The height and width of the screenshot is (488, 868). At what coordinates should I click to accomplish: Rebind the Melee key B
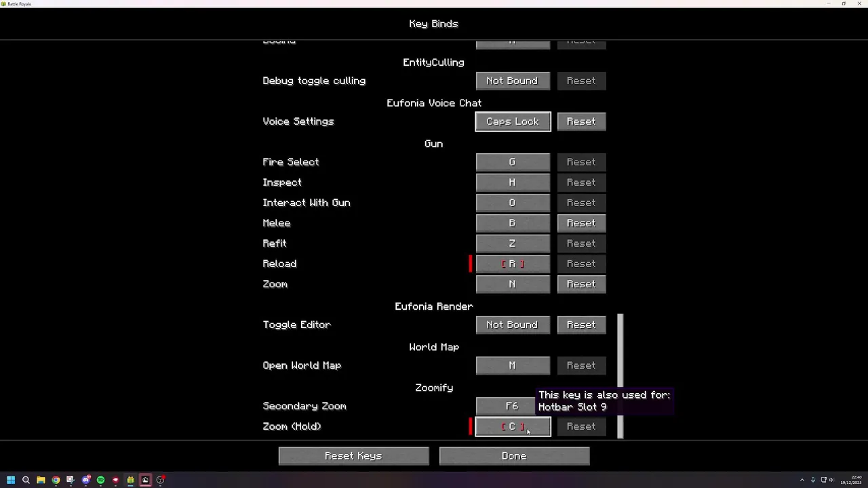[x=513, y=223]
